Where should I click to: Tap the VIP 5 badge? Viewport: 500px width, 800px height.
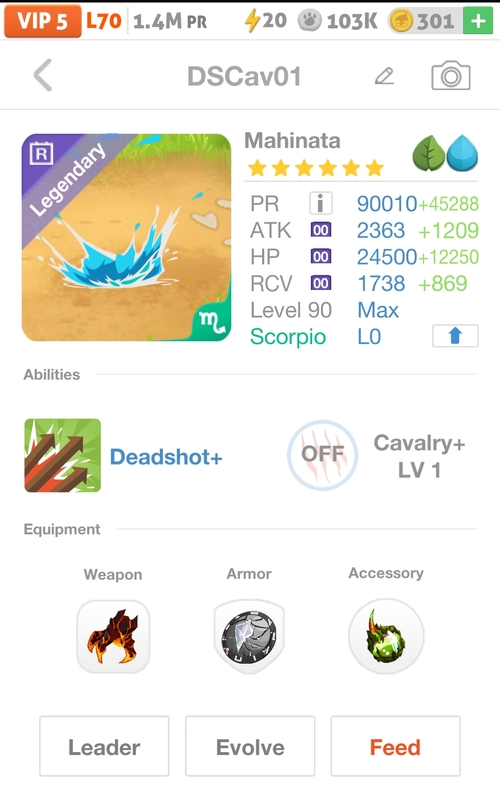pos(43,21)
